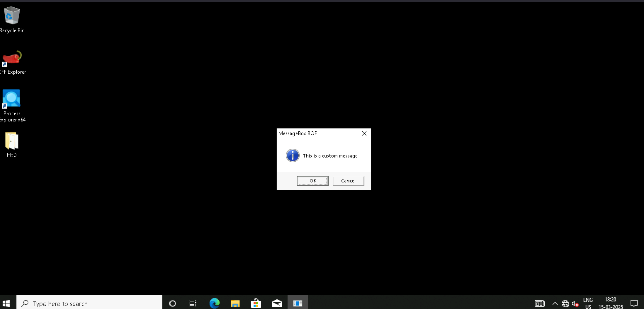
Task: Launch Process Explorer x64 shortcut
Action: [x=12, y=106]
